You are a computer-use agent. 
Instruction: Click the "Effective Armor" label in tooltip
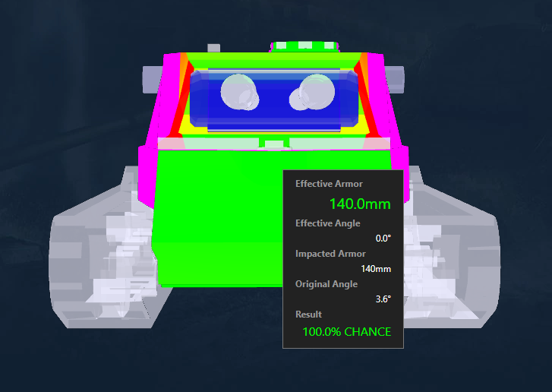329,184
